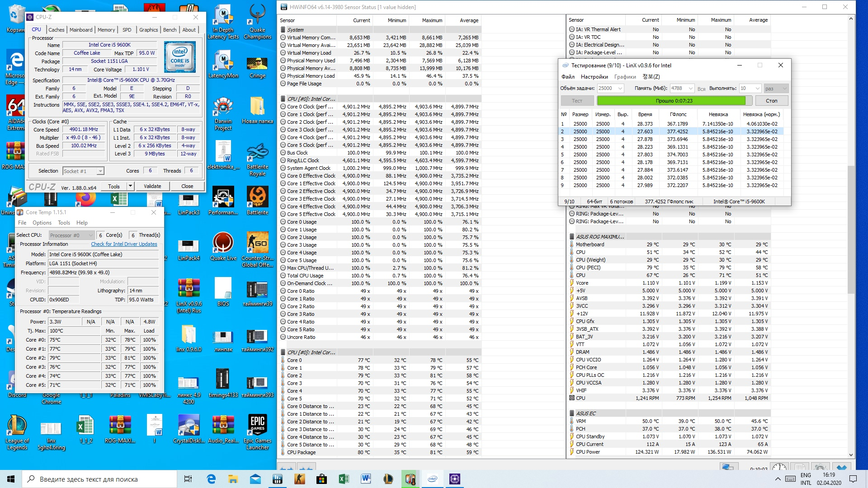Switch to the Memory tab in CPU-Z
The width and height of the screenshot is (868, 488).
point(106,30)
